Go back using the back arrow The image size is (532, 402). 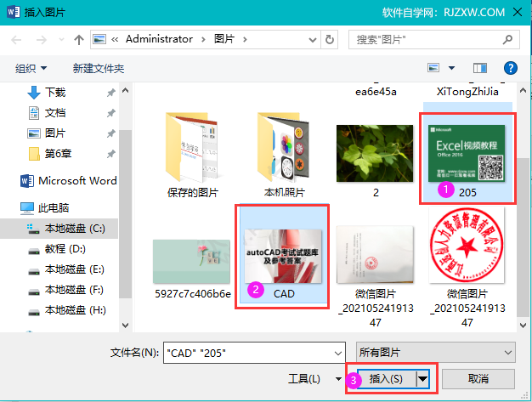[x=16, y=40]
